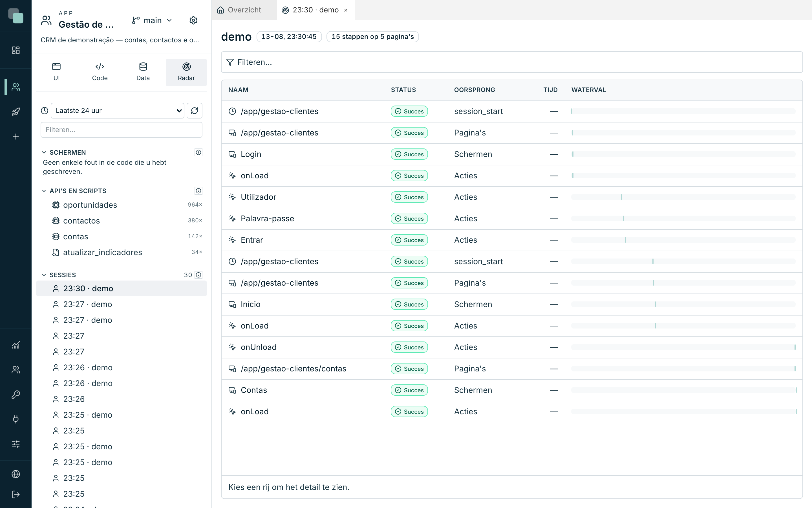Open app settings gear icon
The width and height of the screenshot is (812, 508).
coord(193,21)
